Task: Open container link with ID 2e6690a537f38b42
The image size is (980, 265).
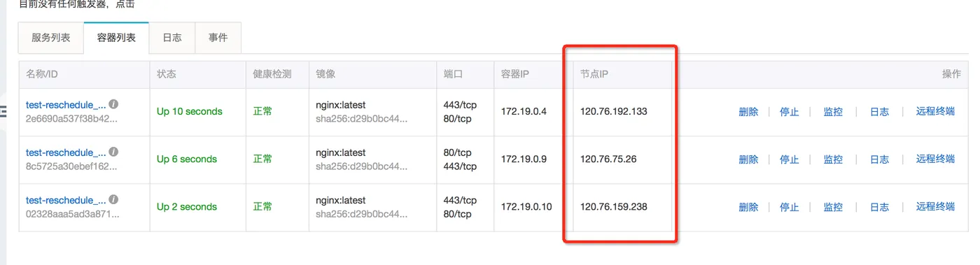Action: click(66, 105)
